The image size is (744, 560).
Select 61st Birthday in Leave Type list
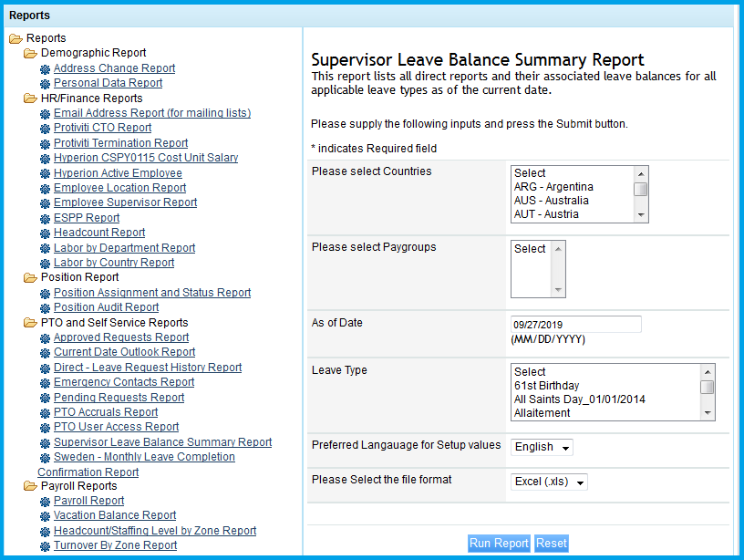(546, 386)
